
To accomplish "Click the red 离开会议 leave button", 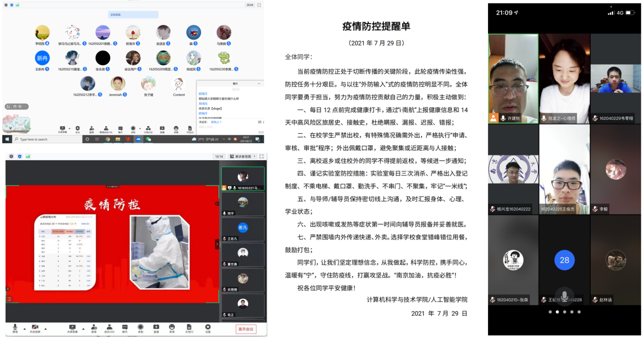I will click(x=246, y=329).
